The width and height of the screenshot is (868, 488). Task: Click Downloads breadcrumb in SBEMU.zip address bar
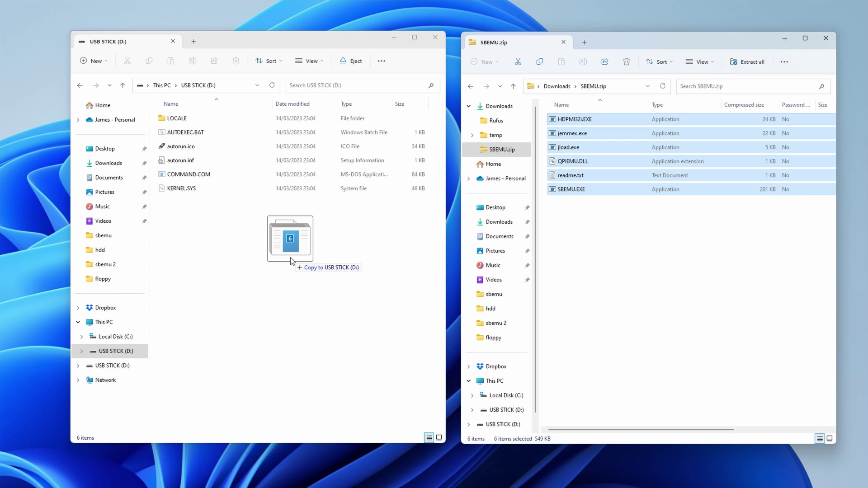[x=557, y=86]
